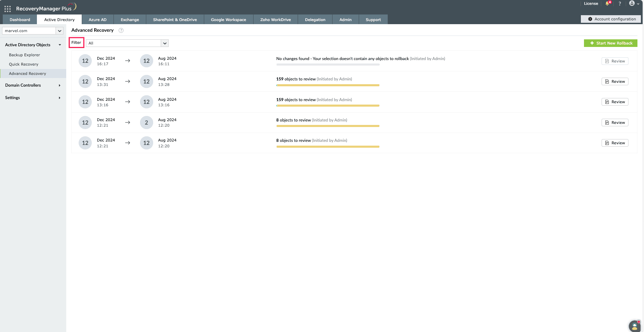
Task: Click the 12 date circle for Aug 2024 13:28
Action: pyautogui.click(x=146, y=81)
